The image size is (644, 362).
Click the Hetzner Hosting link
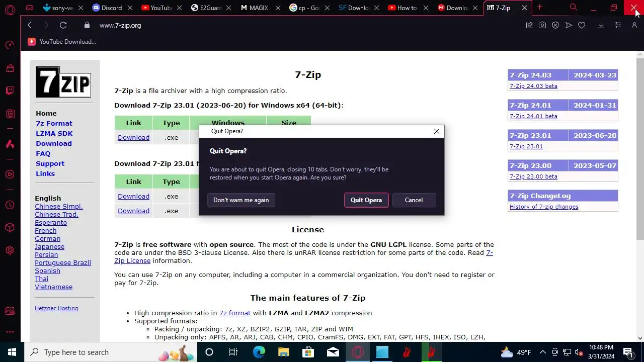click(x=56, y=308)
